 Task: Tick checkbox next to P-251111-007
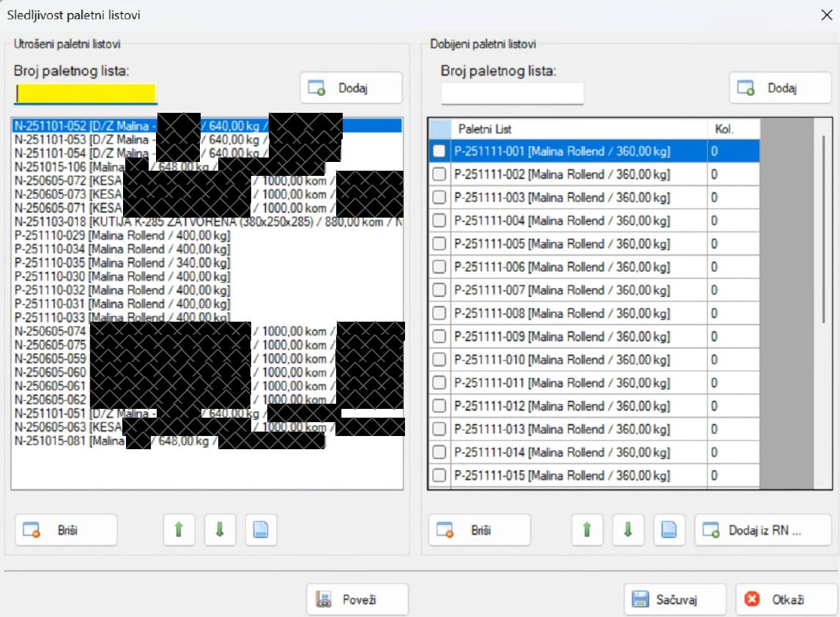pos(439,290)
